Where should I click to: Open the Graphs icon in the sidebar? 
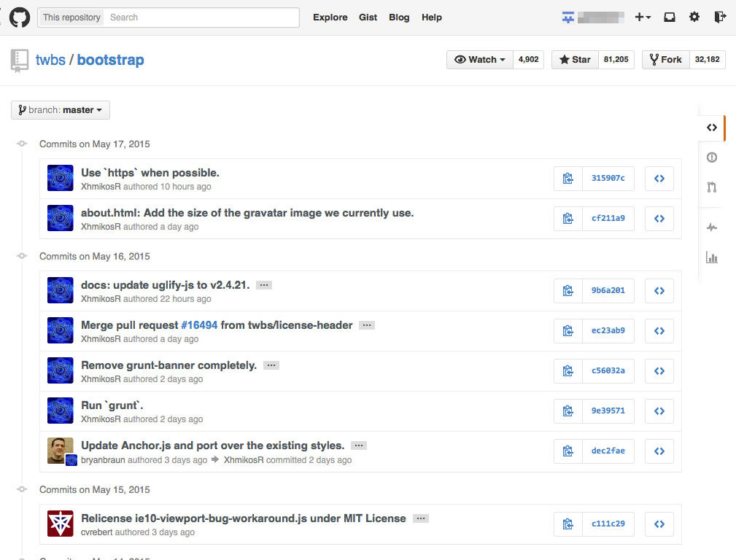711,257
